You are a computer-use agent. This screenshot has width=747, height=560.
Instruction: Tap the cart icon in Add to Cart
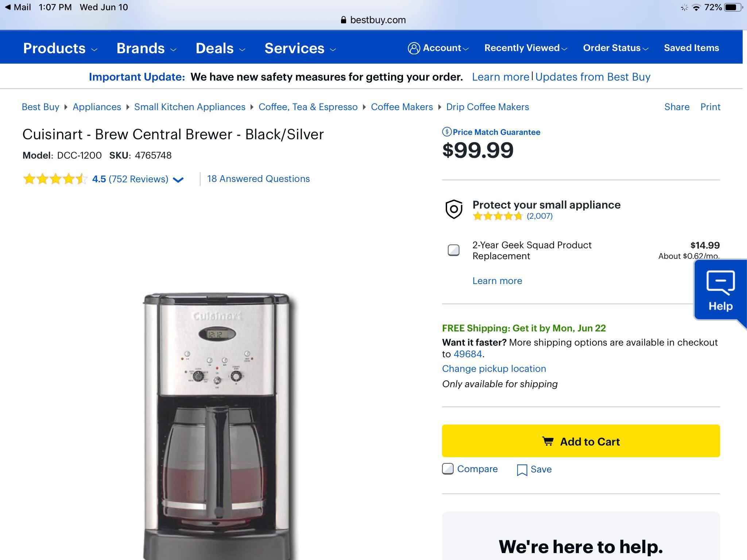point(547,442)
